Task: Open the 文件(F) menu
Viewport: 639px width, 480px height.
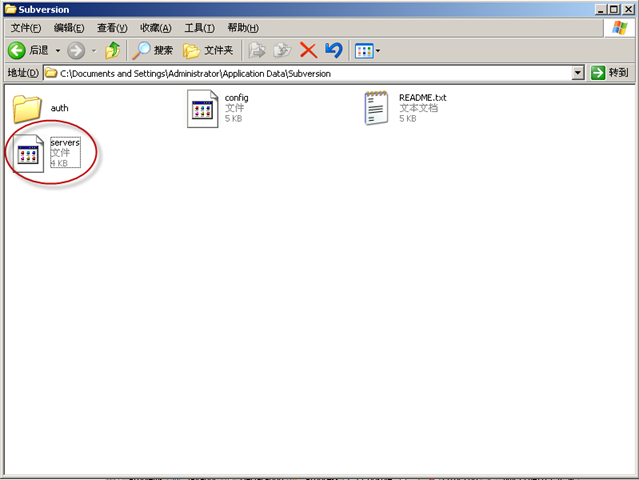Action: [26, 28]
